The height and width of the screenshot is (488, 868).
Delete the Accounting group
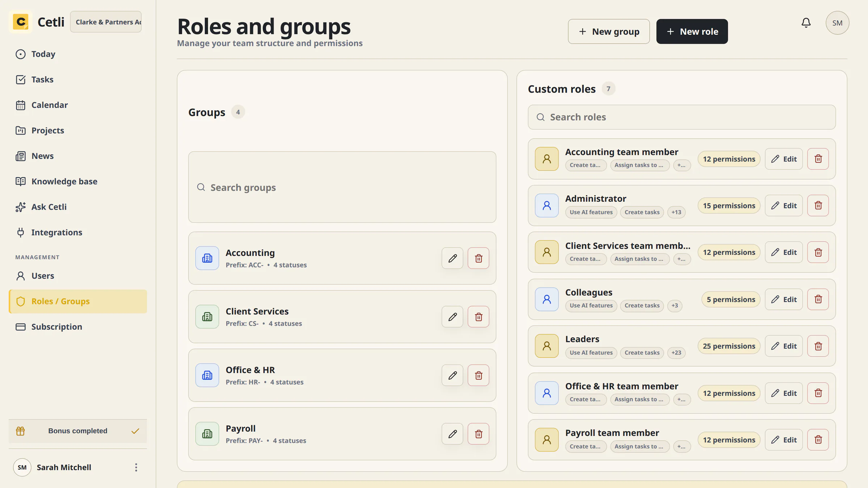[478, 258]
